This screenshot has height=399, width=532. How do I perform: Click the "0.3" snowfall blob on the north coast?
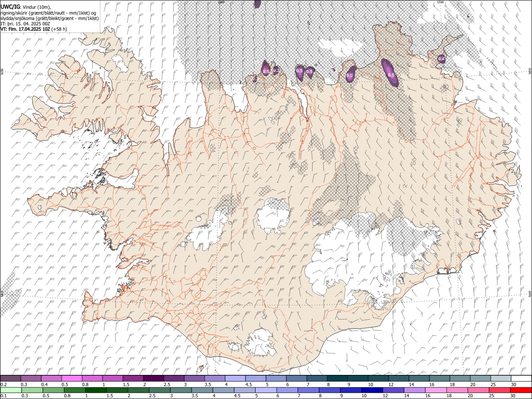[x=276, y=70]
